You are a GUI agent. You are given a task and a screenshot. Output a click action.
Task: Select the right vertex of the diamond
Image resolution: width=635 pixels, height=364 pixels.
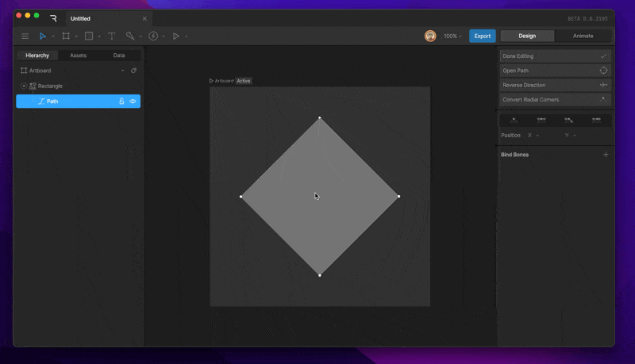click(399, 196)
